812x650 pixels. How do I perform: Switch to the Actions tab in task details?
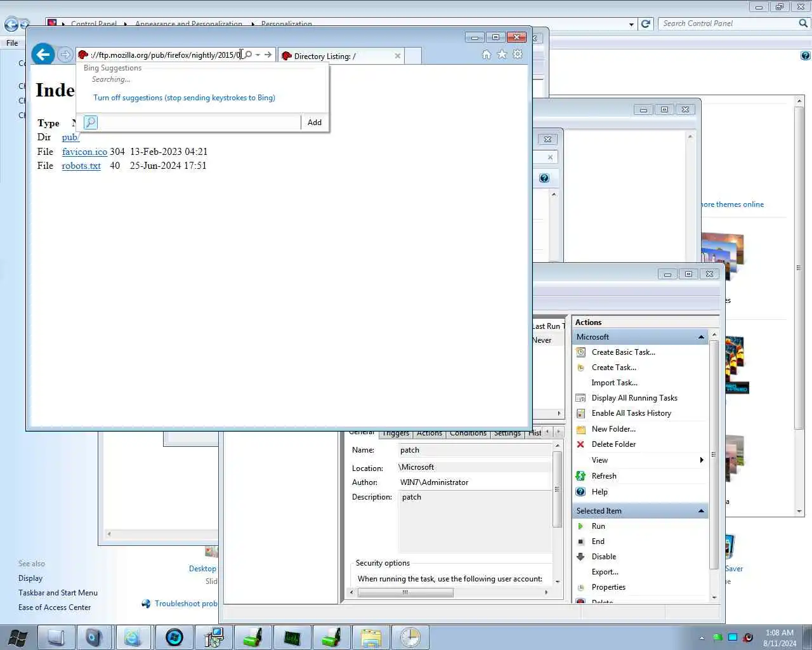[x=429, y=434]
